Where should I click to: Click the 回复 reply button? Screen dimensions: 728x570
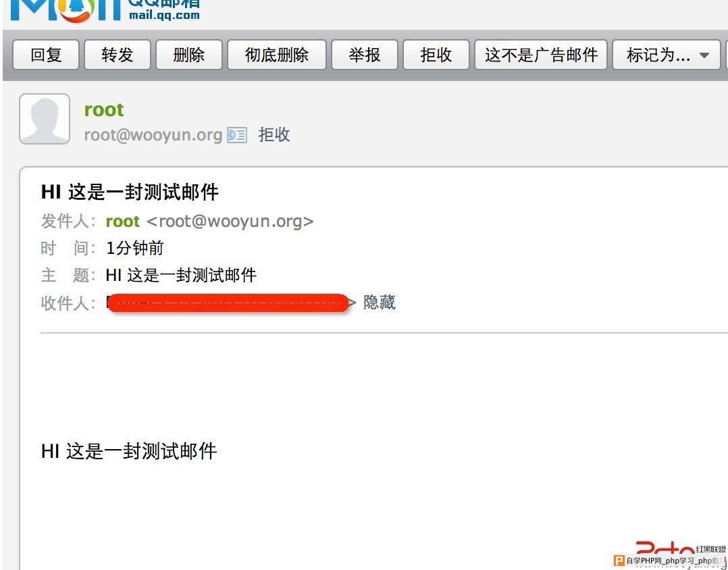[x=46, y=55]
